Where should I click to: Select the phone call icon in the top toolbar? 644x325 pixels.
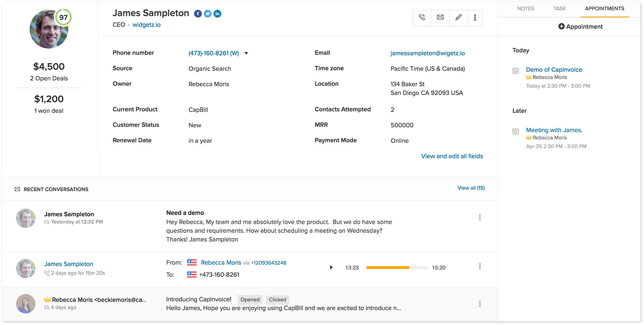421,18
